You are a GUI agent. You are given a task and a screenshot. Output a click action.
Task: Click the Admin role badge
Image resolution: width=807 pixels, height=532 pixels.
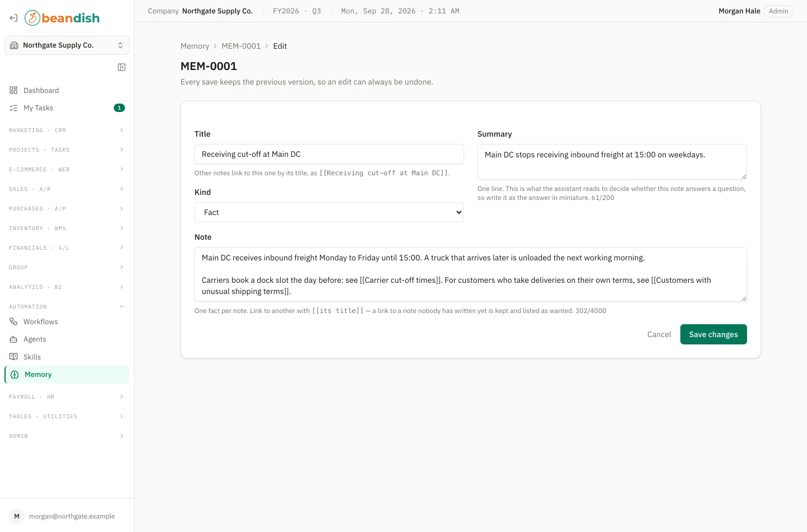[778, 11]
